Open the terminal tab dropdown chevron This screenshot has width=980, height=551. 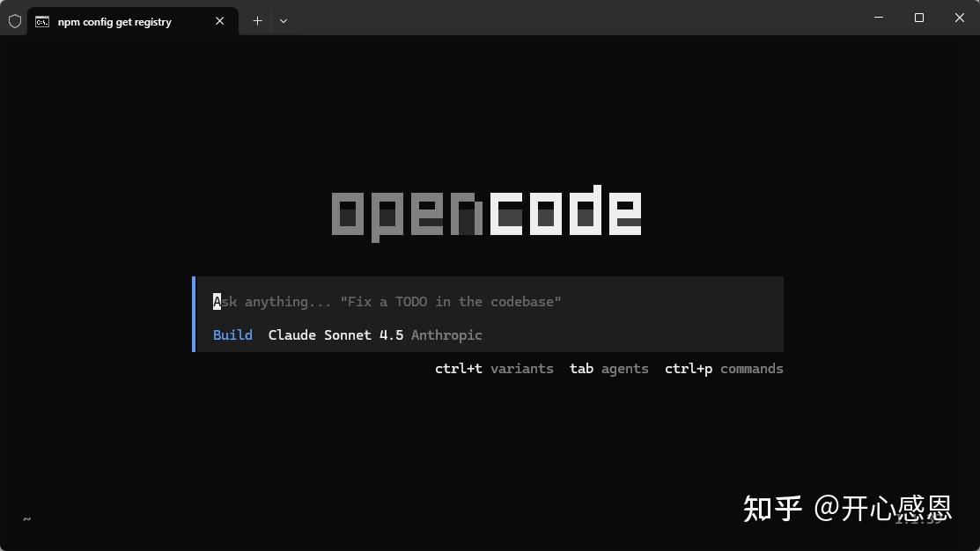coord(284,20)
